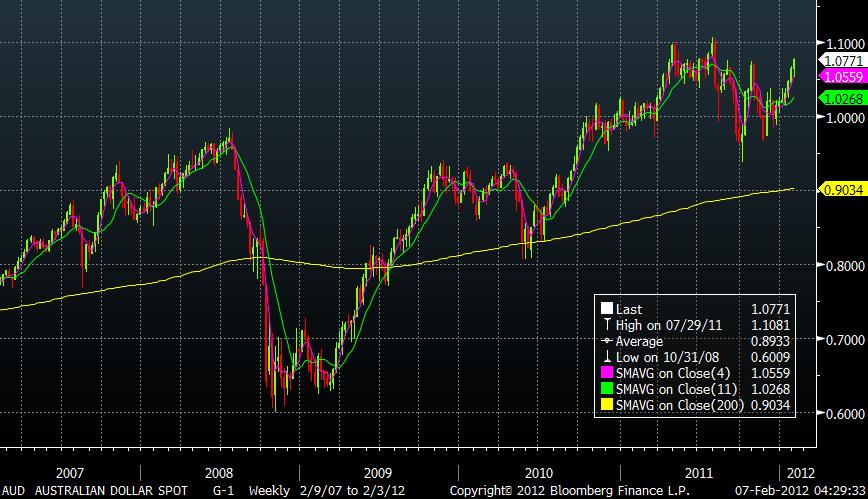Click the Average marker icon in legend
868x499 pixels.
point(606,341)
